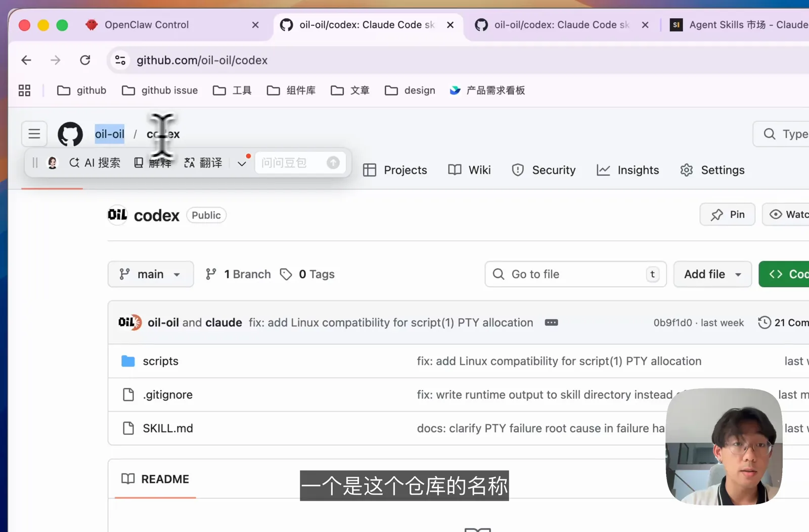The width and height of the screenshot is (809, 532).
Task: Open the scripts folder
Action: [x=161, y=362]
